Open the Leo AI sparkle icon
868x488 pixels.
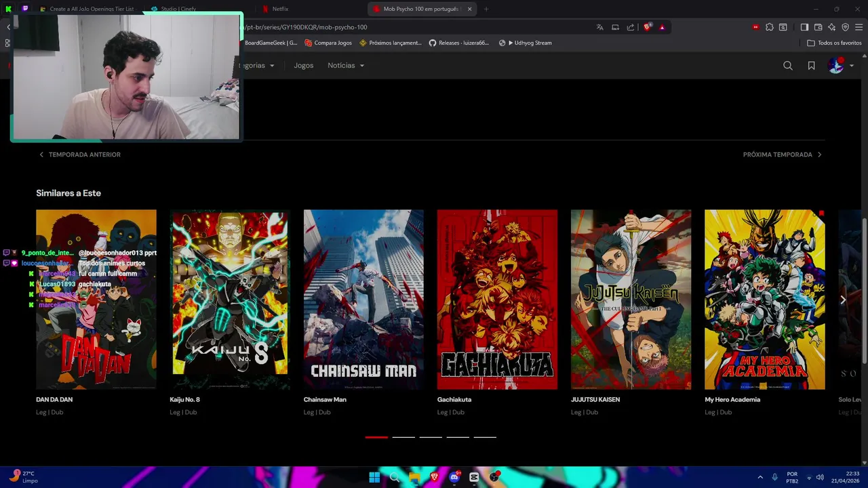click(x=831, y=27)
